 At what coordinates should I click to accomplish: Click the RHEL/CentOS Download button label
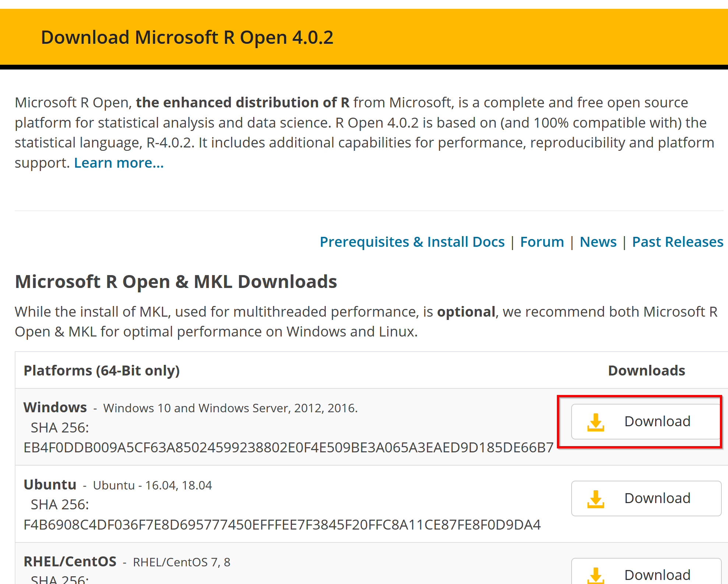coord(657,575)
